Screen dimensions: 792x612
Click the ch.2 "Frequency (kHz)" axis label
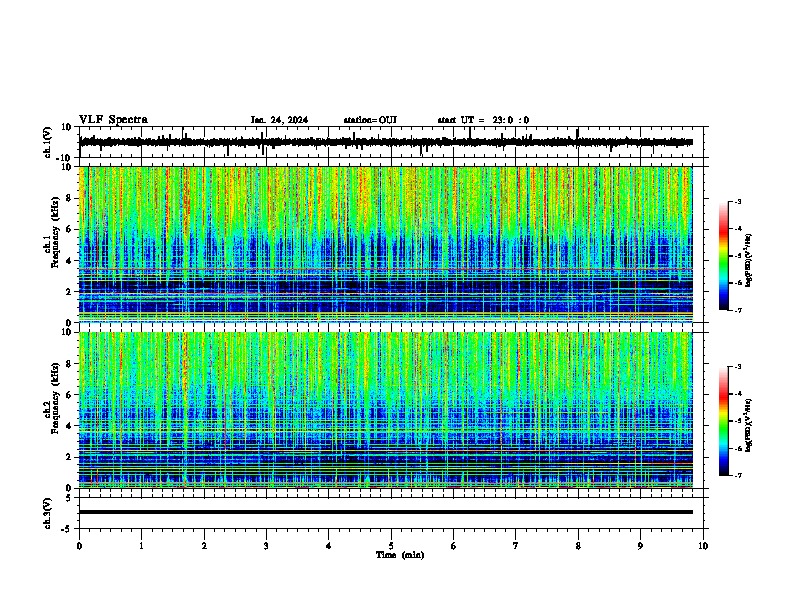coord(55,398)
